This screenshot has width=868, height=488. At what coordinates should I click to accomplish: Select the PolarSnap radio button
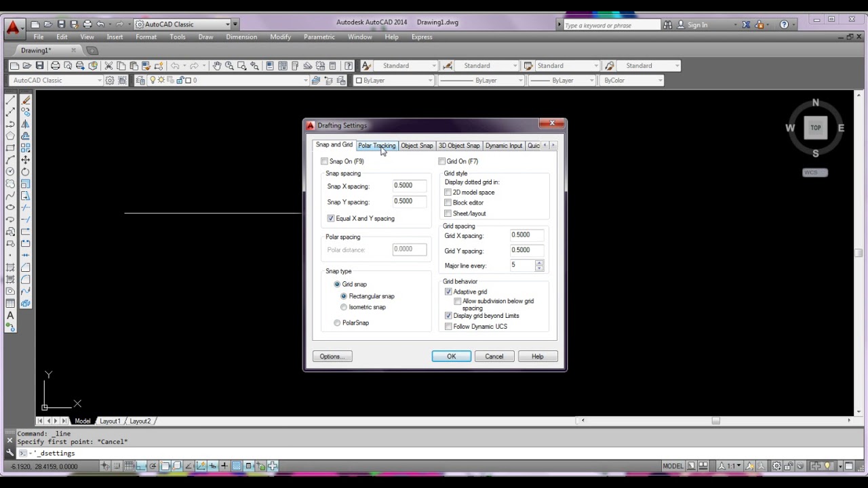(x=337, y=323)
